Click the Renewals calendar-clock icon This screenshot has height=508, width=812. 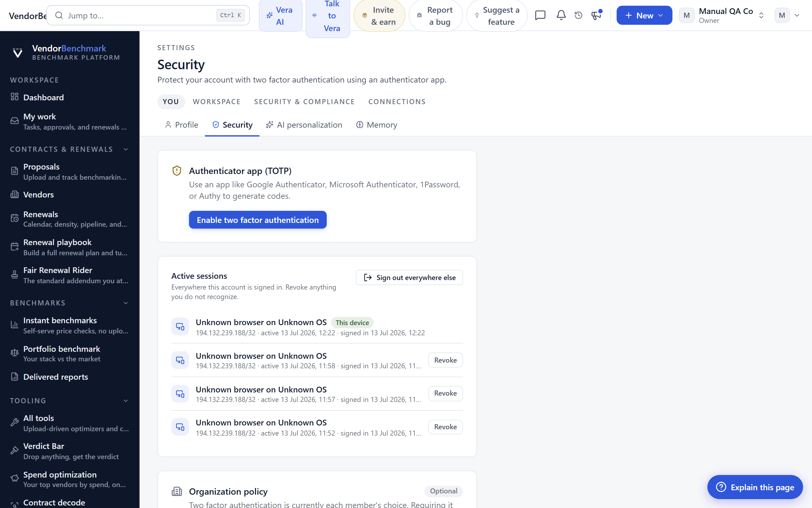[14, 219]
